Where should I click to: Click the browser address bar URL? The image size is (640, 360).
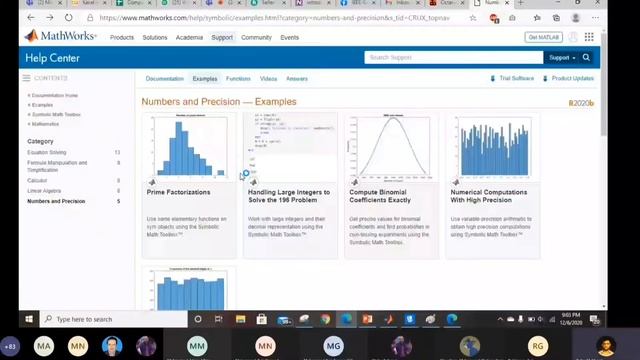[x=274, y=18]
